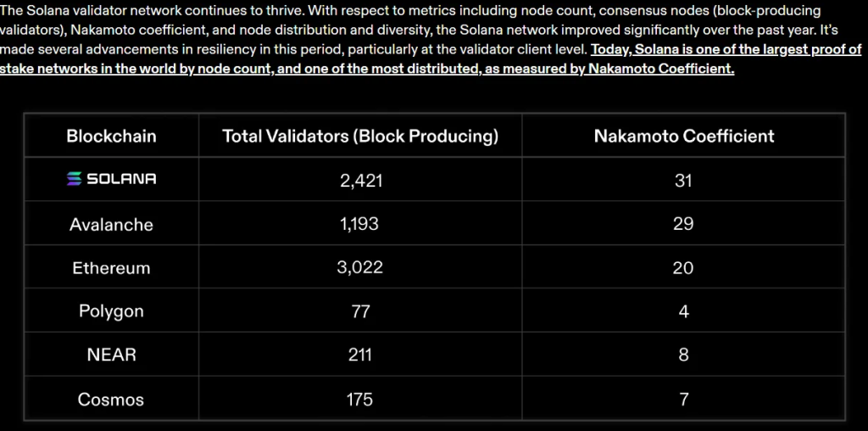
Task: Click the Cosmos blockchain cell
Action: coord(111,400)
